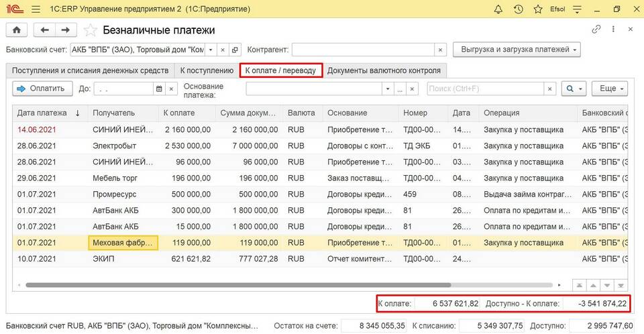
Task: Select the row dated 14.06.2021
Action: [x=320, y=130]
